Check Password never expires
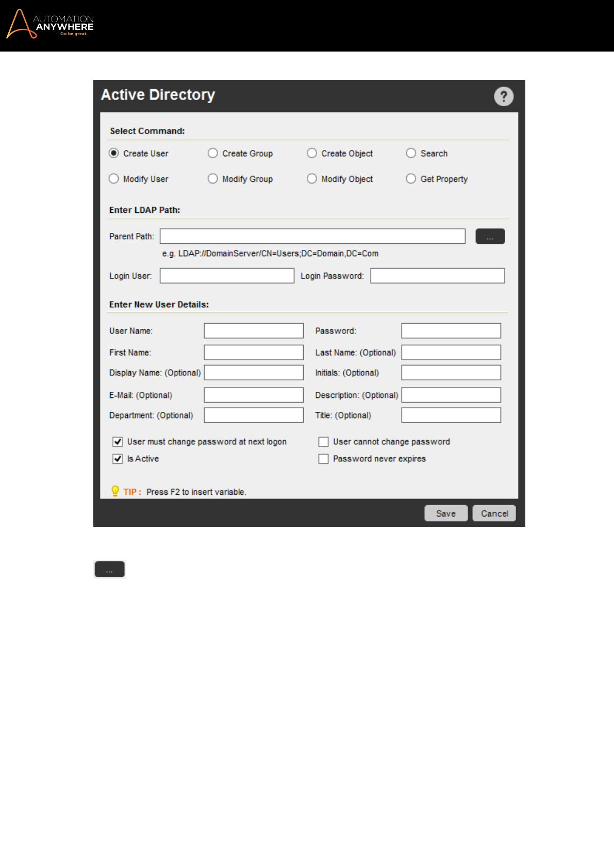The image size is (614, 868). pyautogui.click(x=324, y=459)
